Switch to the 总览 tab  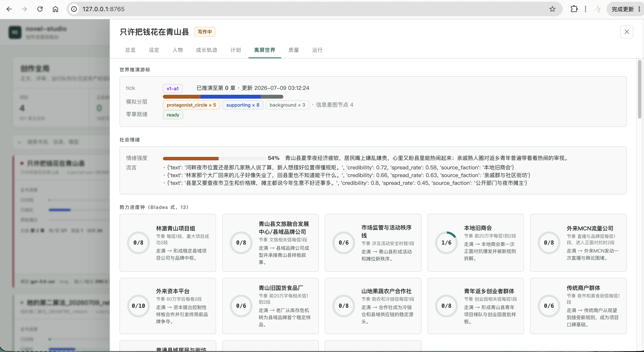130,50
